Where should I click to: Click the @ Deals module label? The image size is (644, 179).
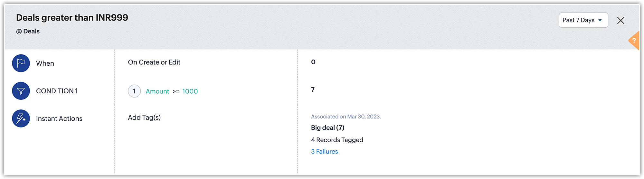(x=28, y=31)
